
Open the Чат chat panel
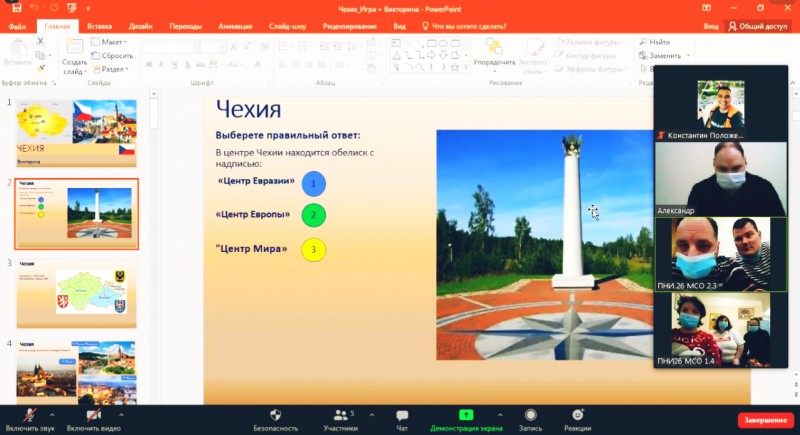(402, 415)
